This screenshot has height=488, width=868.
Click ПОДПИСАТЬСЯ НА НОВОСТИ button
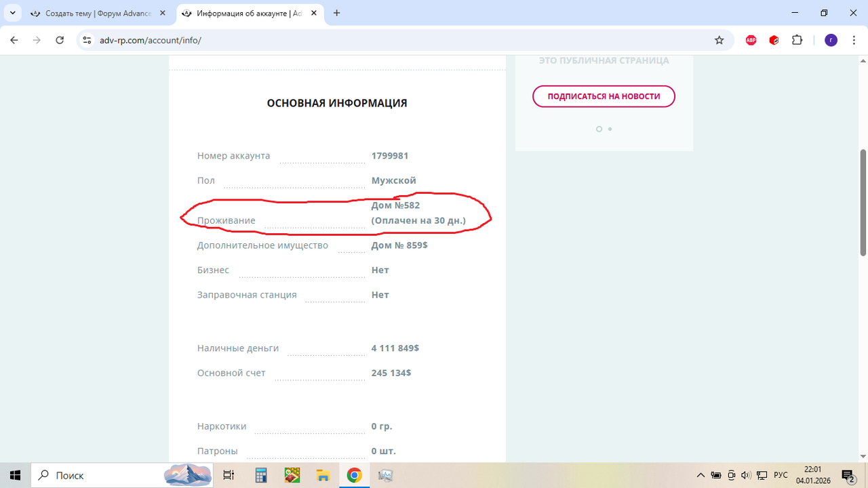pos(604,96)
